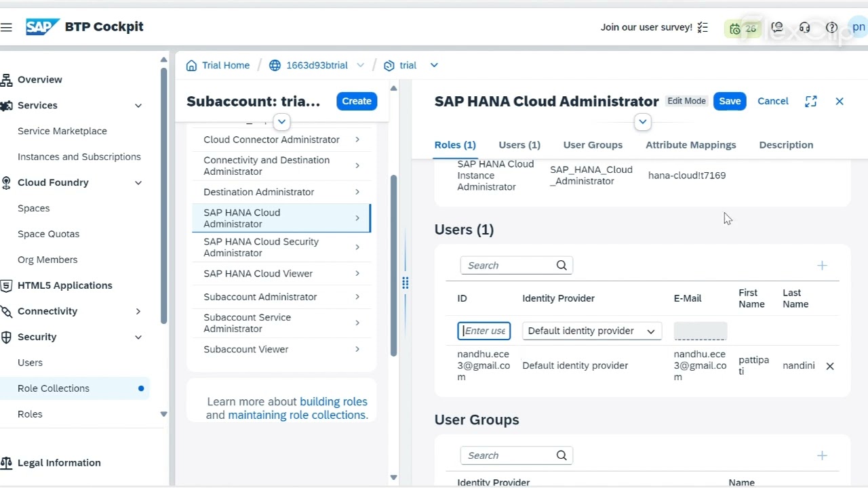Click the User Groups search field

click(x=517, y=455)
